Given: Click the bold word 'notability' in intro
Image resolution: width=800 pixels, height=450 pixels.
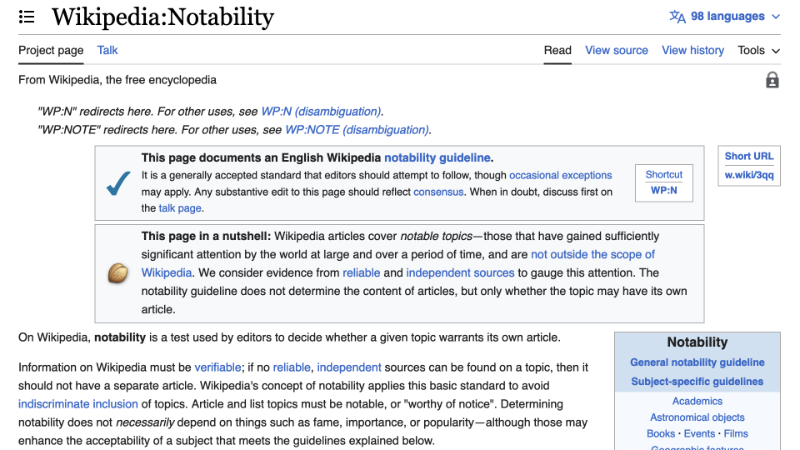Looking at the screenshot, I should tap(120, 337).
